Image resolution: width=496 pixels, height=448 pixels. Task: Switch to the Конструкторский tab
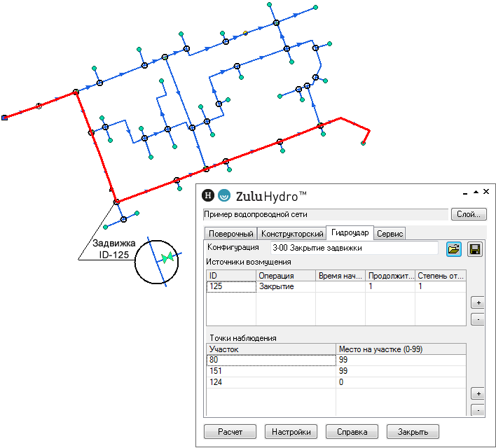292,234
